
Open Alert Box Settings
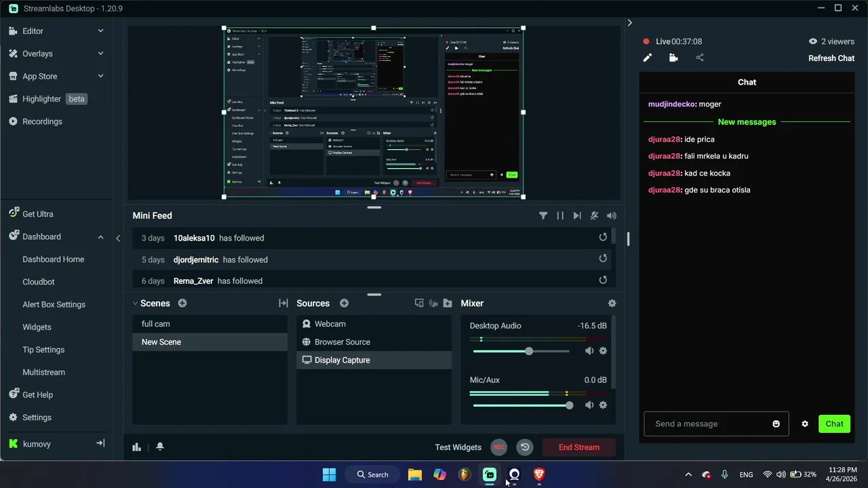pyautogui.click(x=54, y=304)
